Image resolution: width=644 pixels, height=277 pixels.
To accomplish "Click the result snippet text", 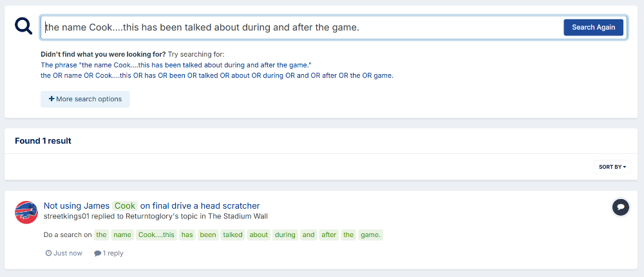I will [213, 234].
